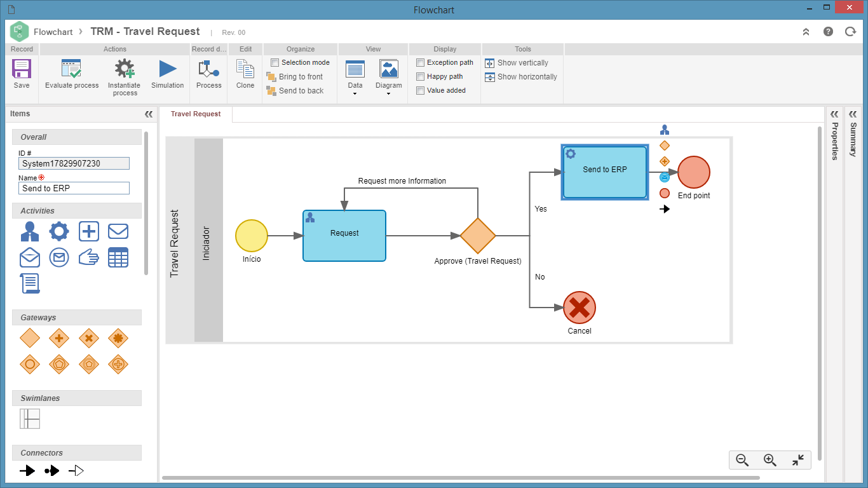Run Evaluate process

(x=72, y=69)
